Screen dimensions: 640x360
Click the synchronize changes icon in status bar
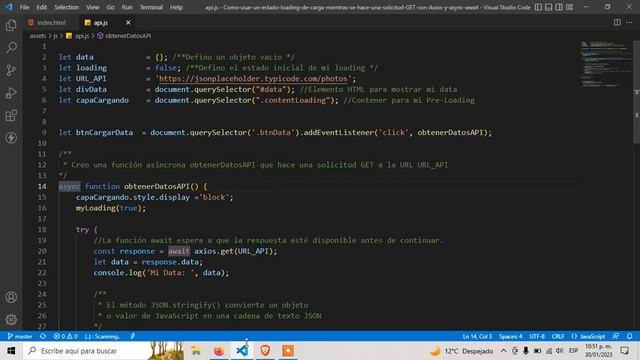(x=43, y=336)
